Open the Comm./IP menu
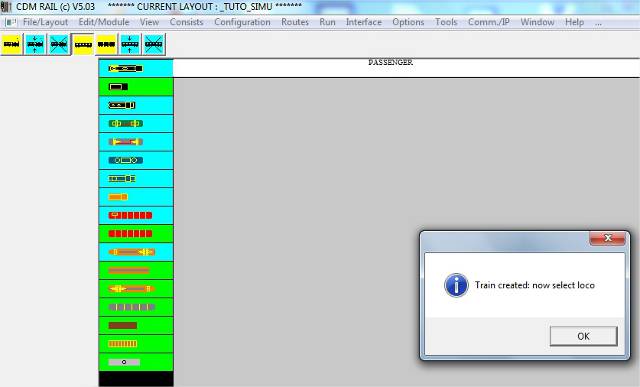Image resolution: width=640 pixels, height=387 pixels. coord(489,22)
